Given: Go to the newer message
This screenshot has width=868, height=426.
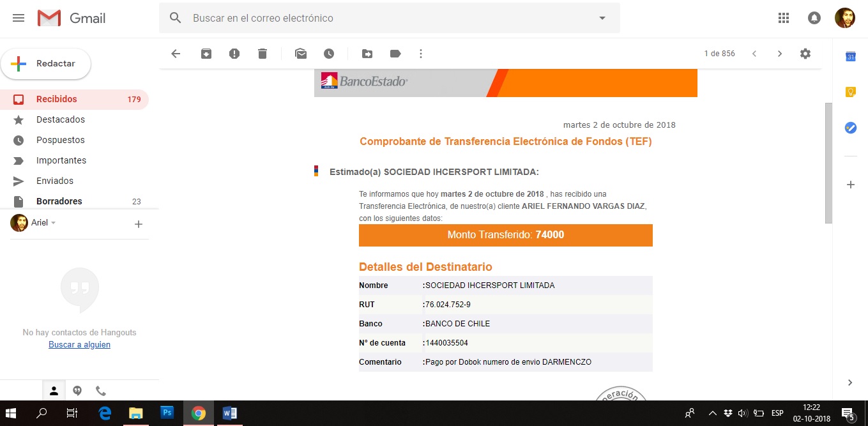Looking at the screenshot, I should click(754, 54).
